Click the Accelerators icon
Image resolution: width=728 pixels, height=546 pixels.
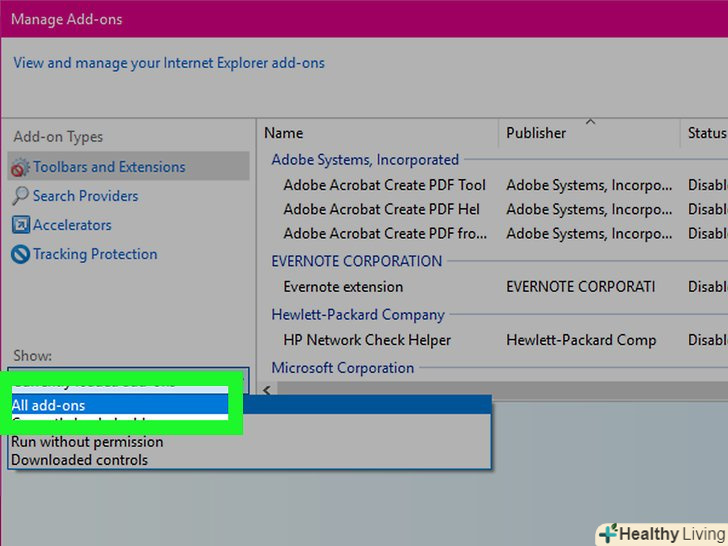20,225
